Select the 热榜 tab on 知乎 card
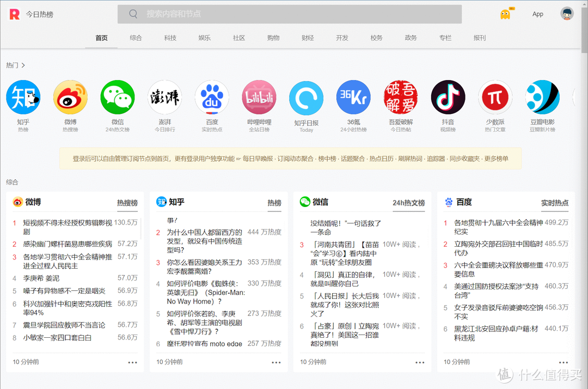This screenshot has height=389, width=588. point(274,203)
